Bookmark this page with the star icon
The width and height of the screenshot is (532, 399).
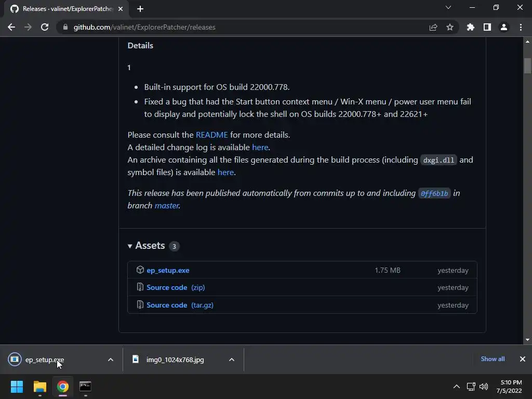[450, 27]
